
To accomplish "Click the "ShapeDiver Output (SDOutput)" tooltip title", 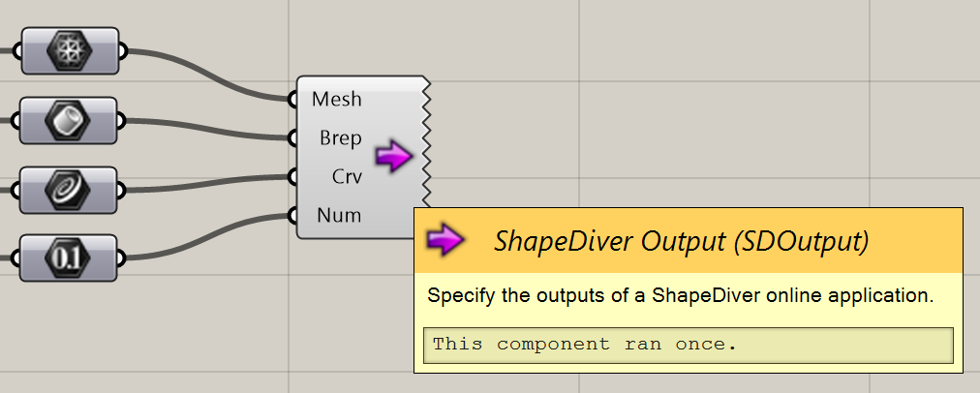I will coord(682,241).
